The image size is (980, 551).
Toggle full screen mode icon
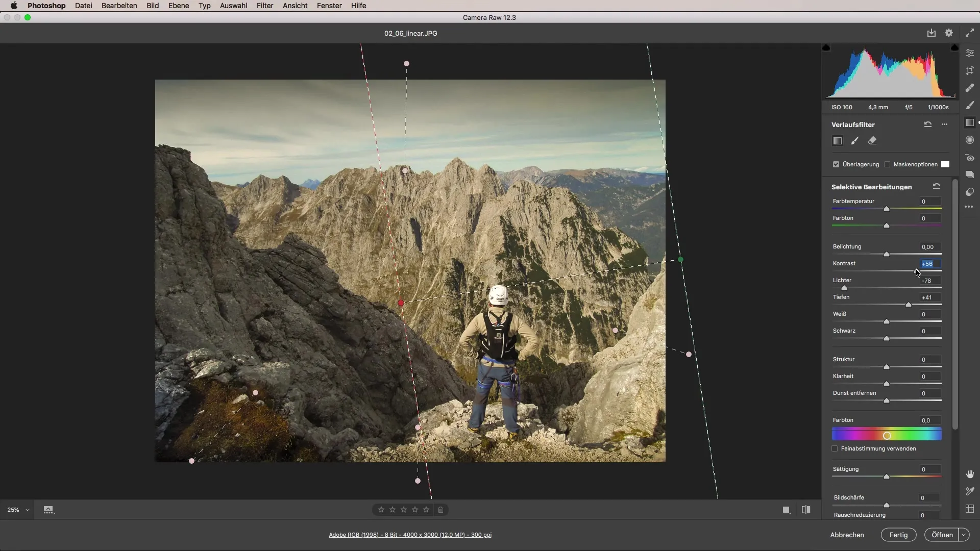970,33
